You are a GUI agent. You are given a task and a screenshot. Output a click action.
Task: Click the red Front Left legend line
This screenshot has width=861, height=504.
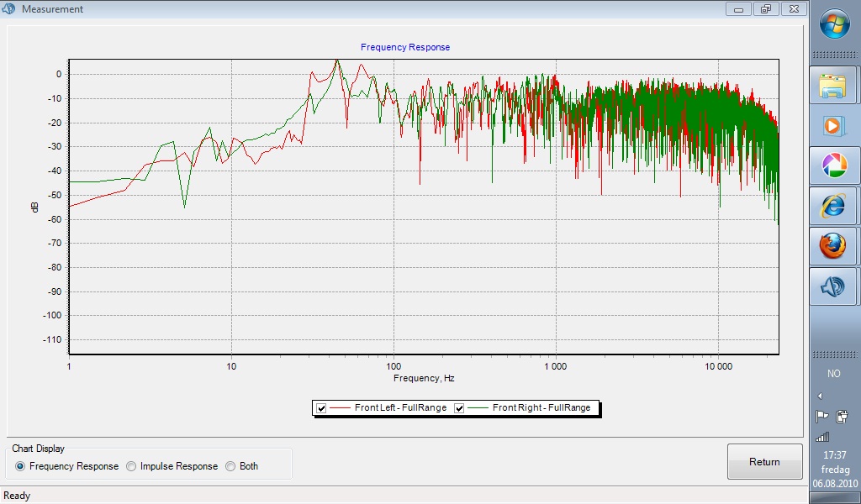click(340, 408)
